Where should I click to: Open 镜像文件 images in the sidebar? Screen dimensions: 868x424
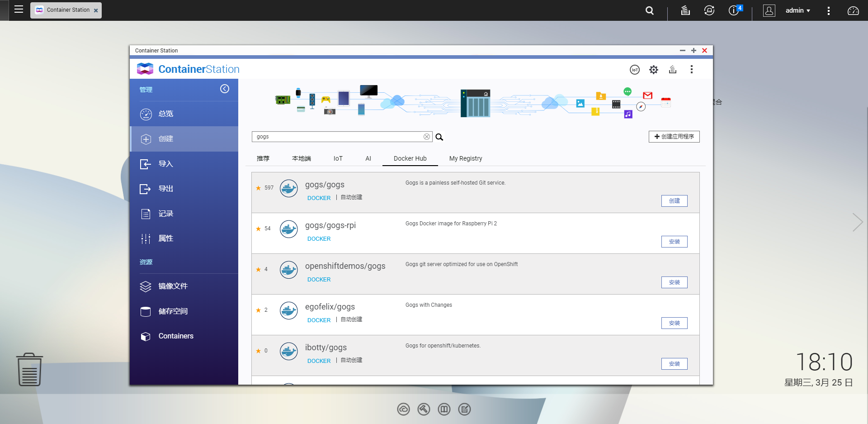coord(172,286)
